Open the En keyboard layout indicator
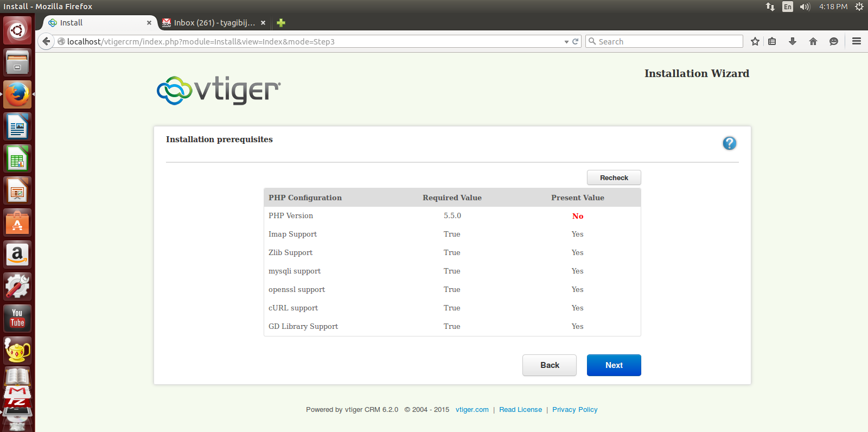The height and width of the screenshot is (432, 868). 788,7
